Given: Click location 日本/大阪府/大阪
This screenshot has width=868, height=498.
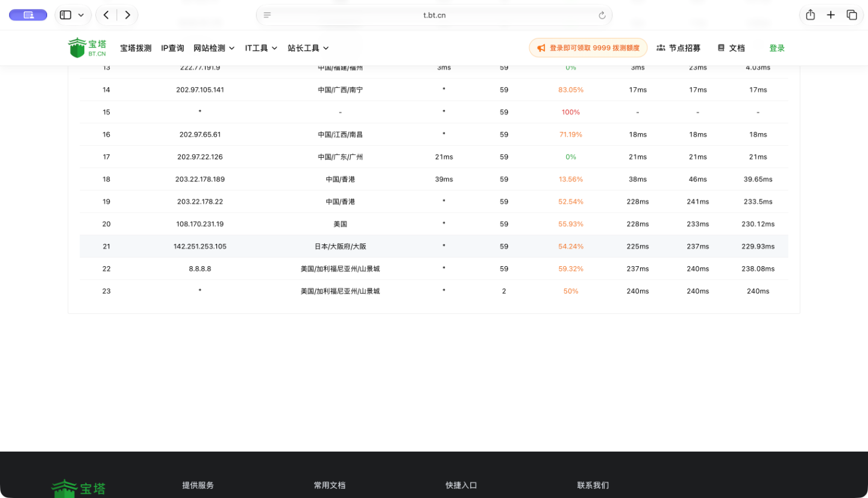Looking at the screenshot, I should [341, 246].
